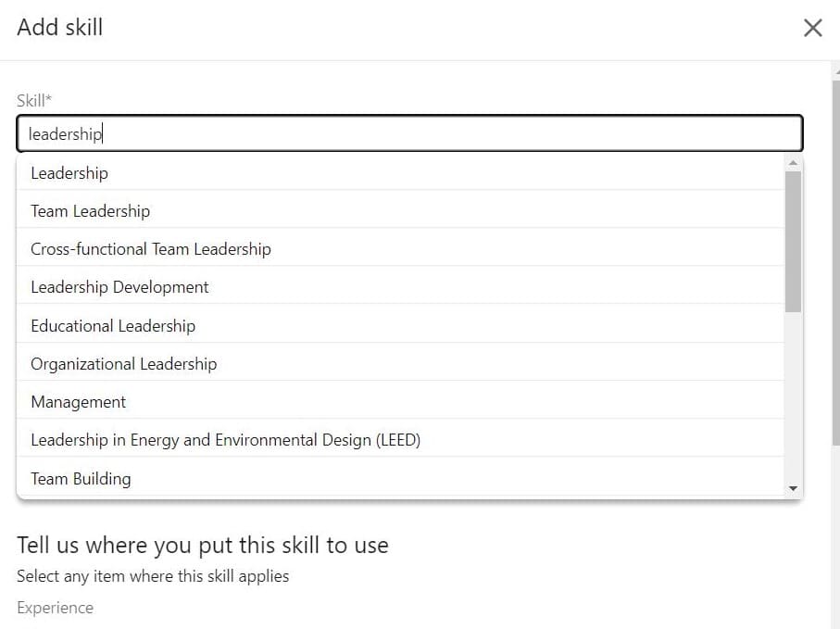
Task: Click the "Skill*" field label
Action: 34,99
